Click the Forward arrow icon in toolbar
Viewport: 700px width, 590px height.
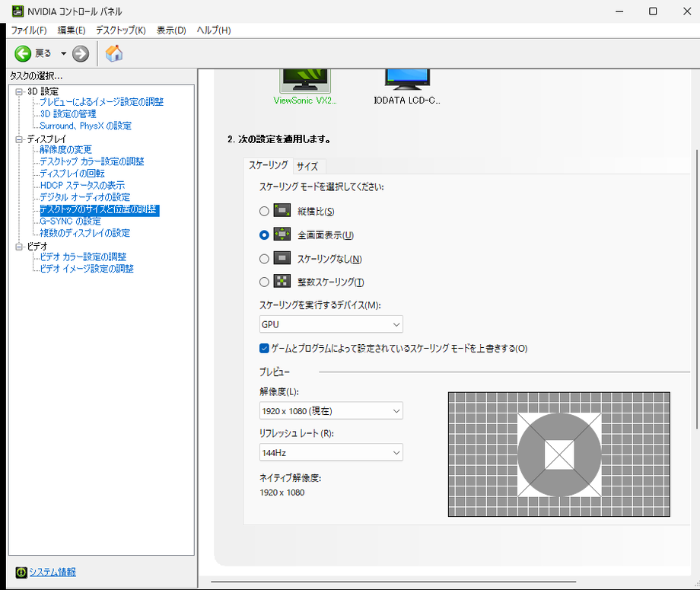(81, 53)
